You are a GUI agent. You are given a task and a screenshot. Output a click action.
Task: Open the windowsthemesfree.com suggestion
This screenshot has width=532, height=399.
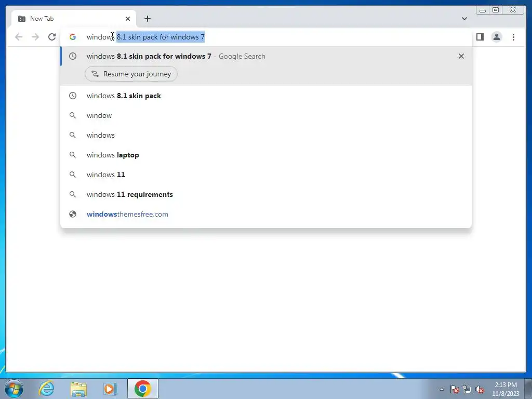266,214
